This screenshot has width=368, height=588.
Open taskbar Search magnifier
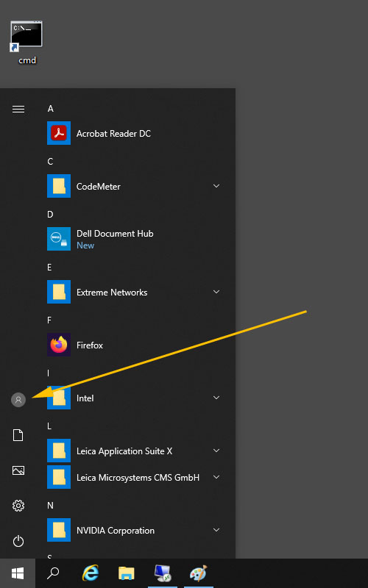click(53, 573)
